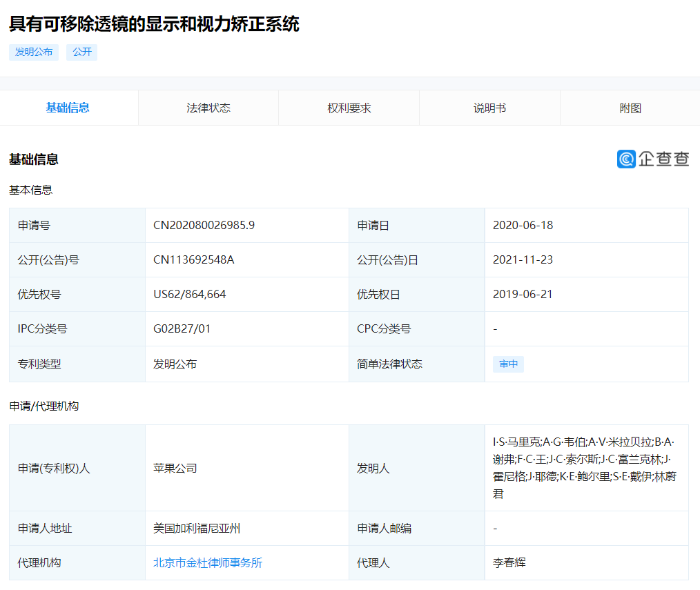The height and width of the screenshot is (590, 700).
Task: Click the 公开 badge below the title
Action: pos(81,52)
